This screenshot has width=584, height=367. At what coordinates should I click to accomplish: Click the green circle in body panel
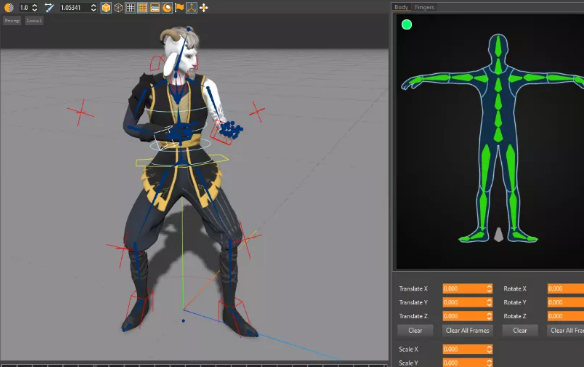point(407,25)
